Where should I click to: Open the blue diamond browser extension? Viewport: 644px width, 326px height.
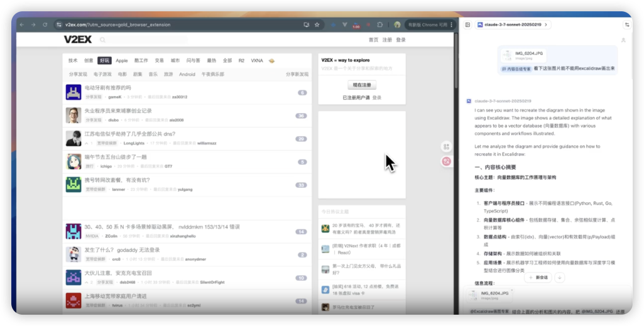pos(334,24)
